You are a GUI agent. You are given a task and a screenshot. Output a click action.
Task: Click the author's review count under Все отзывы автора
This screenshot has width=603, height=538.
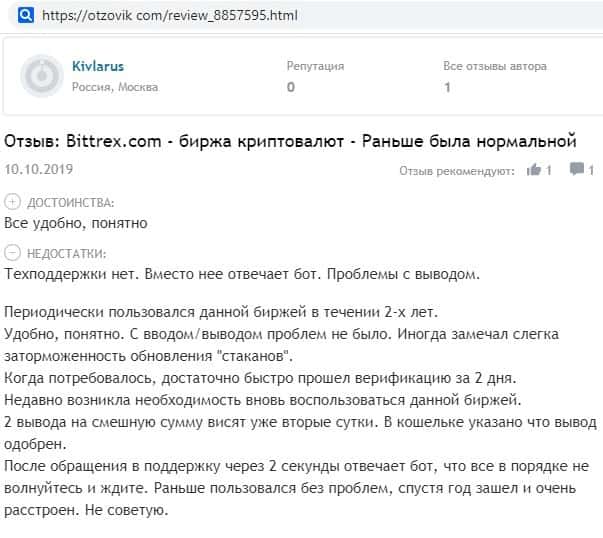(x=447, y=87)
